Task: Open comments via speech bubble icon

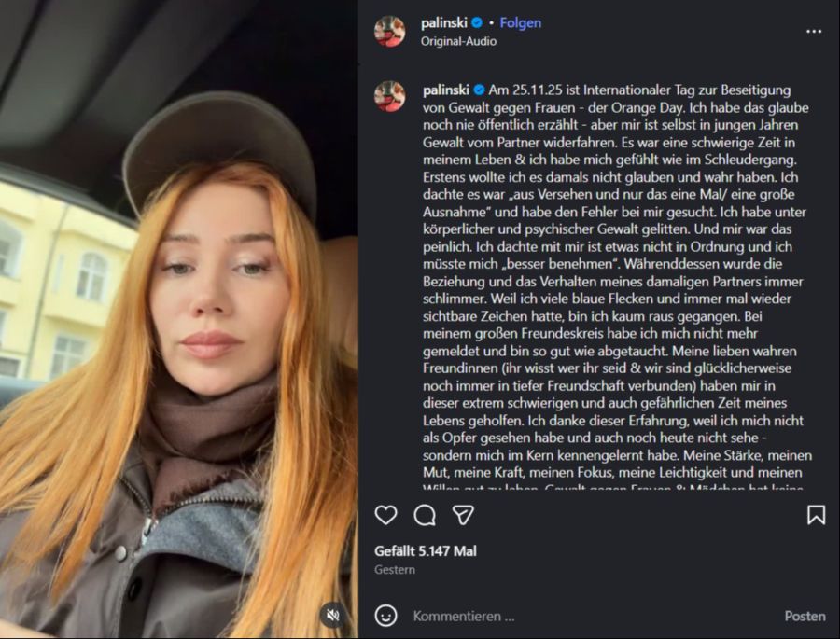Action: pos(425,515)
